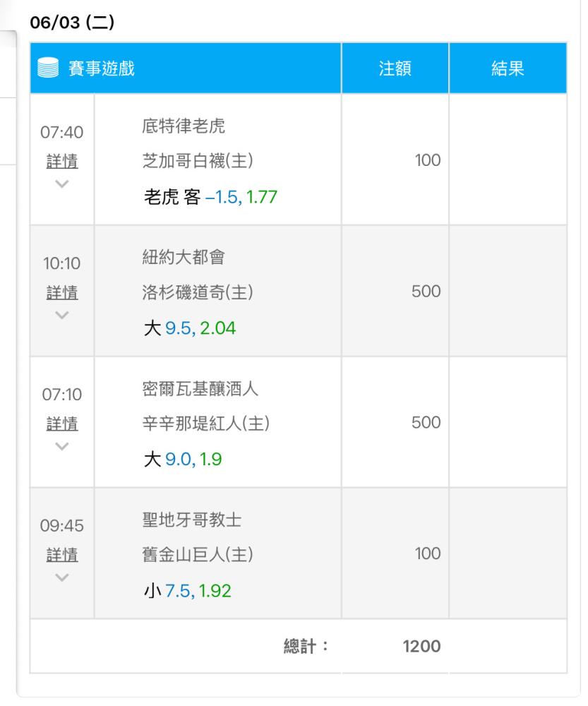Click the 總計 total amount 1200

coord(421,646)
